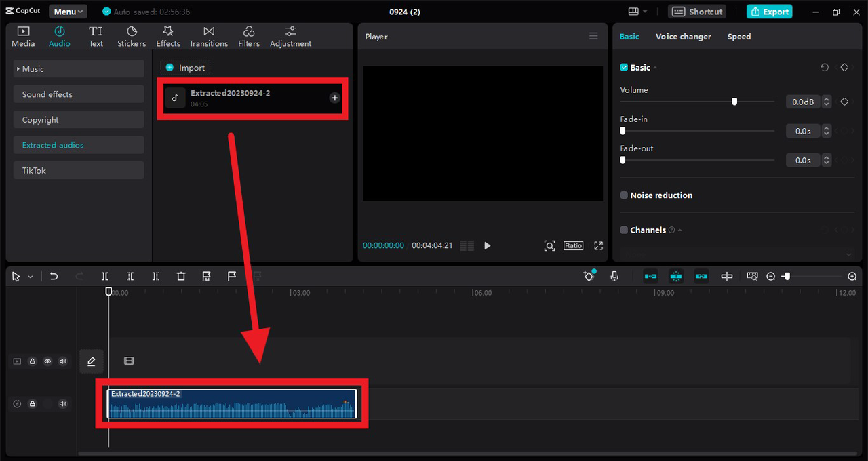Click the Channels help icon
Screen dimensions: 868x461
[671, 230]
